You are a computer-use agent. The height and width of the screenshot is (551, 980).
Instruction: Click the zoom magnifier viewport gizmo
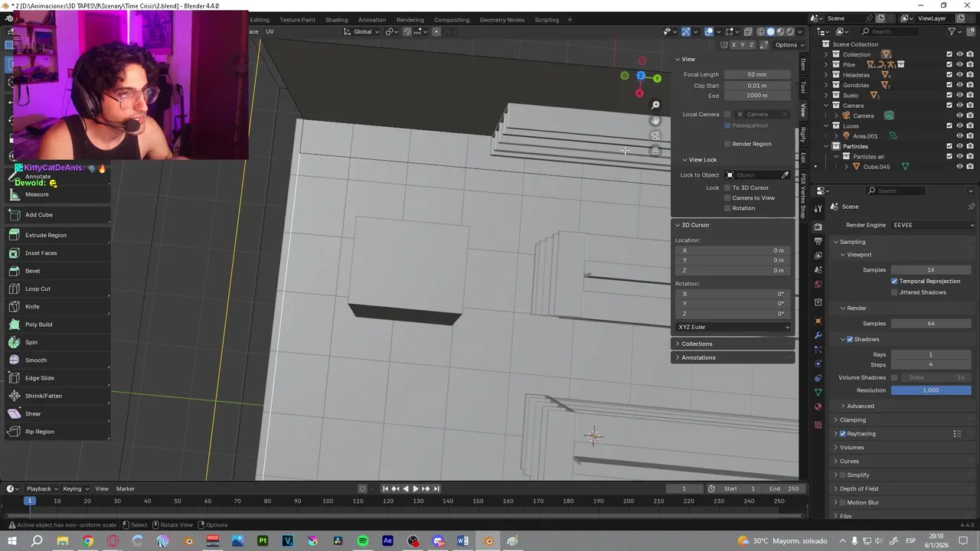(x=655, y=105)
